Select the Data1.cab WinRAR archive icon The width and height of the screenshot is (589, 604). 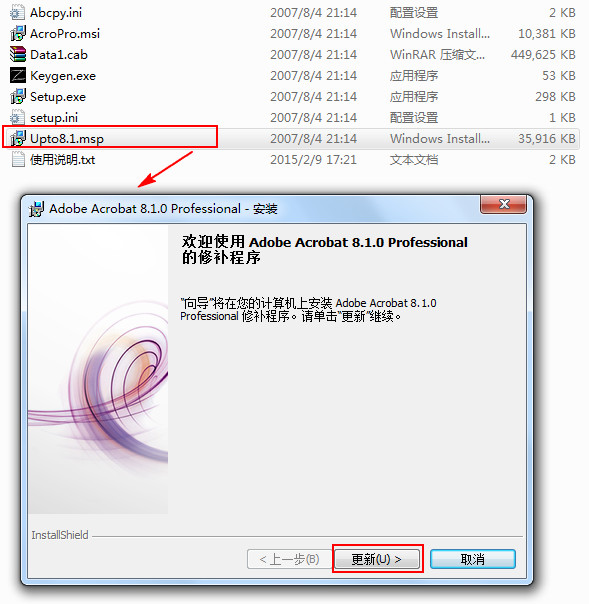coord(18,54)
